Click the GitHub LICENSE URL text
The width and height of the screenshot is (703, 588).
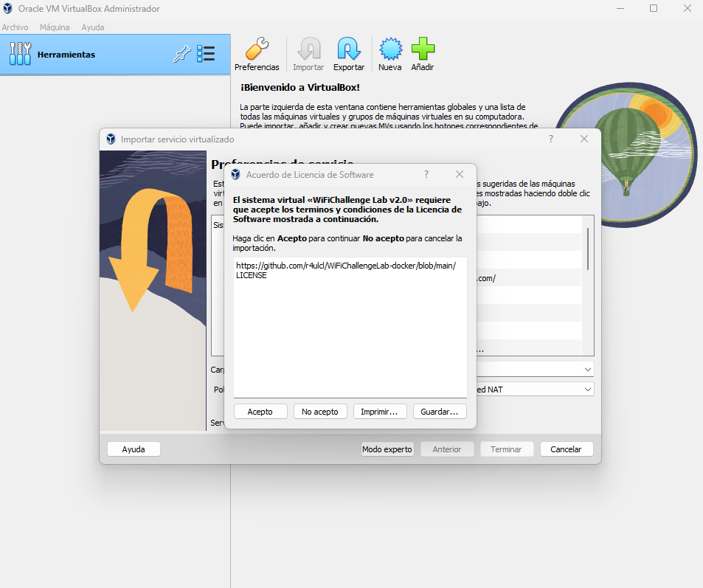[x=346, y=271]
